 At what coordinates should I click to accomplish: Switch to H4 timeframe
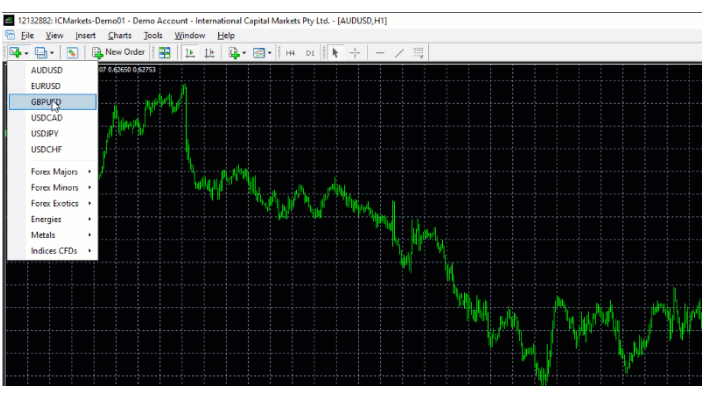coord(290,53)
